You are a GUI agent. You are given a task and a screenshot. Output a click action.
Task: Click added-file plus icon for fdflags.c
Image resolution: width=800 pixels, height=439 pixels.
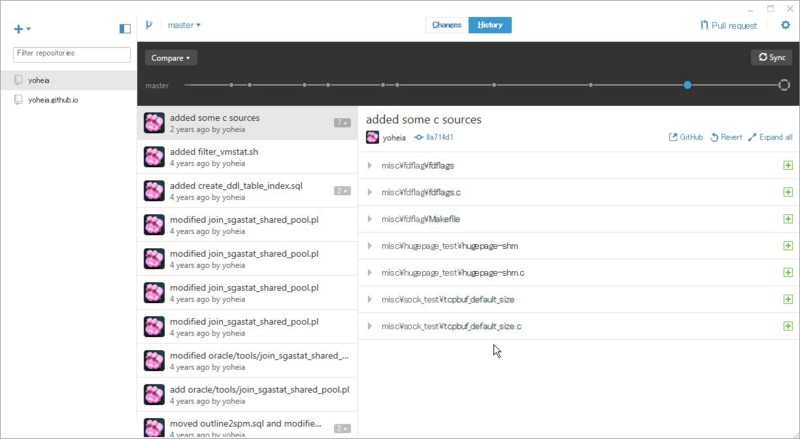[x=788, y=192]
